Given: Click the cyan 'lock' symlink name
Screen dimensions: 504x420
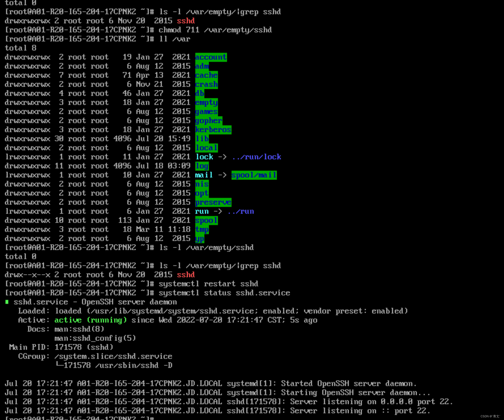Looking at the screenshot, I should tap(204, 157).
